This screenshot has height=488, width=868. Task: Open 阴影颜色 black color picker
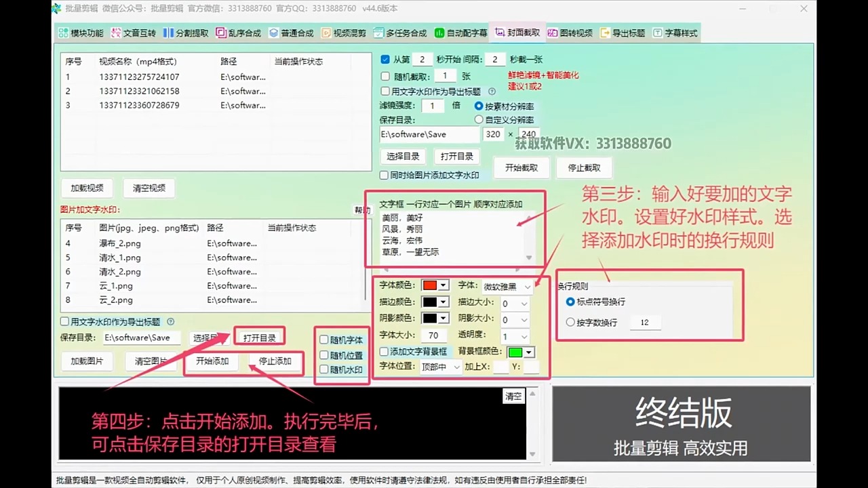click(435, 318)
